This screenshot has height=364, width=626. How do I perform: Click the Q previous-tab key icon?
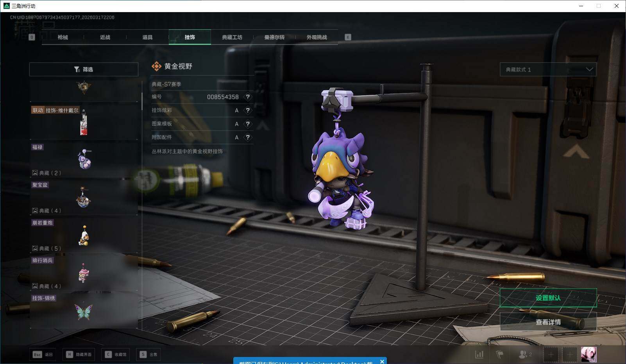tap(32, 37)
